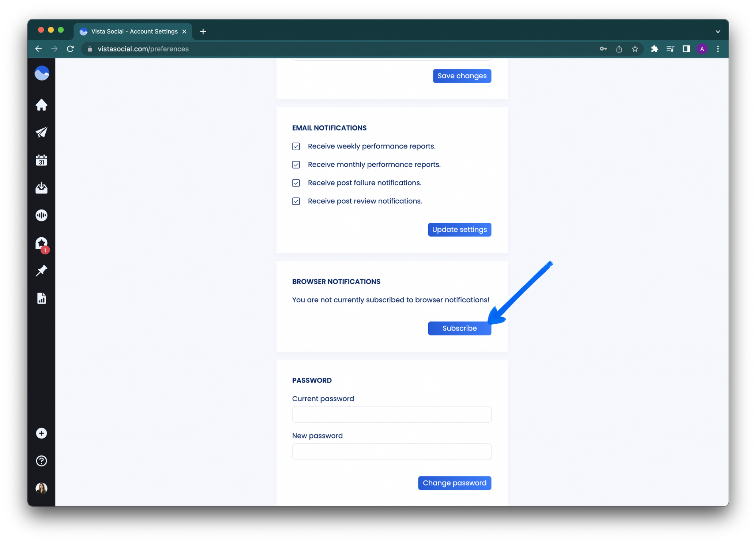The image size is (756, 543).
Task: Uncheck Receive post review notifications
Action: (296, 201)
